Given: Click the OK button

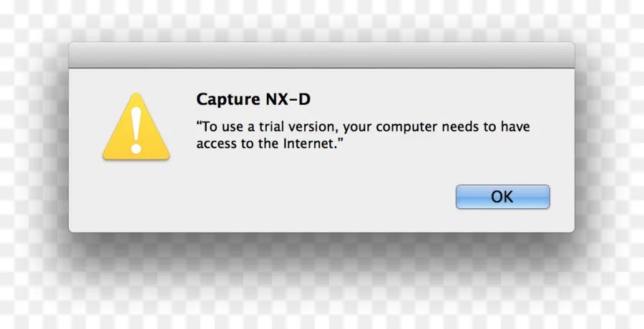Looking at the screenshot, I should (x=503, y=197).
